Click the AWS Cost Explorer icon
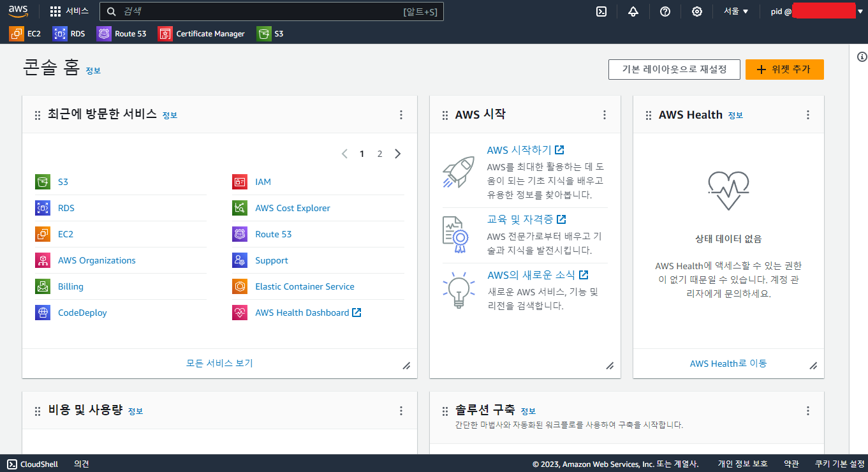 pyautogui.click(x=240, y=208)
